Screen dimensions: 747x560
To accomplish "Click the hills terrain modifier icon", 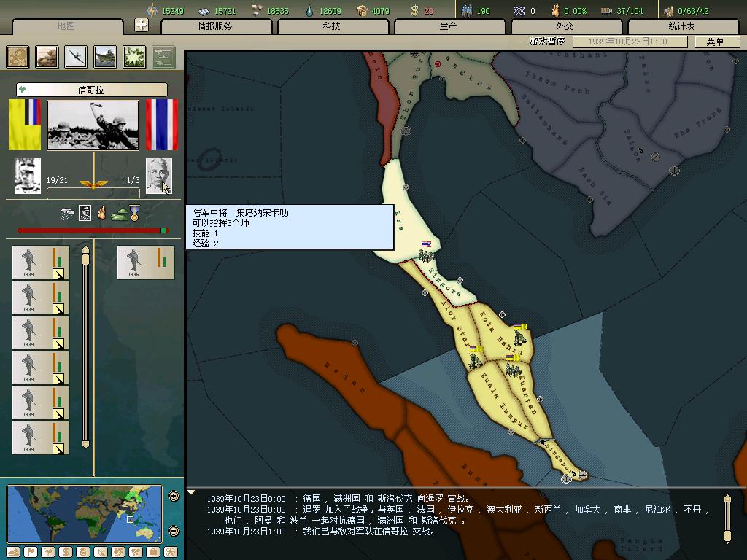I will tap(119, 215).
